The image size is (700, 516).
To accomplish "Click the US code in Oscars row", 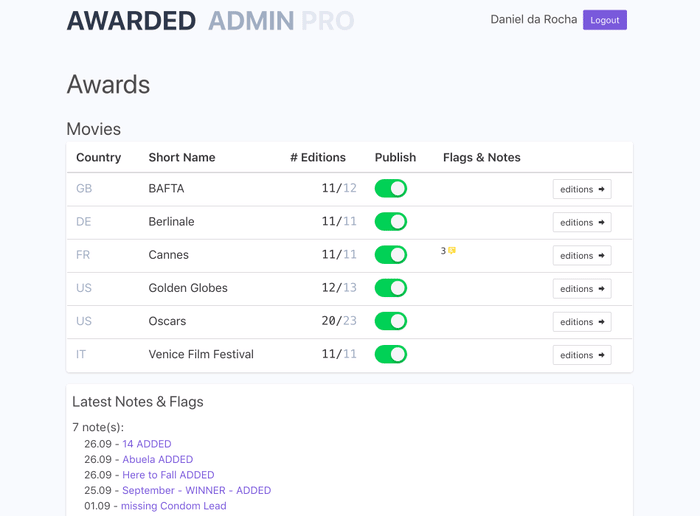I will 84,321.
